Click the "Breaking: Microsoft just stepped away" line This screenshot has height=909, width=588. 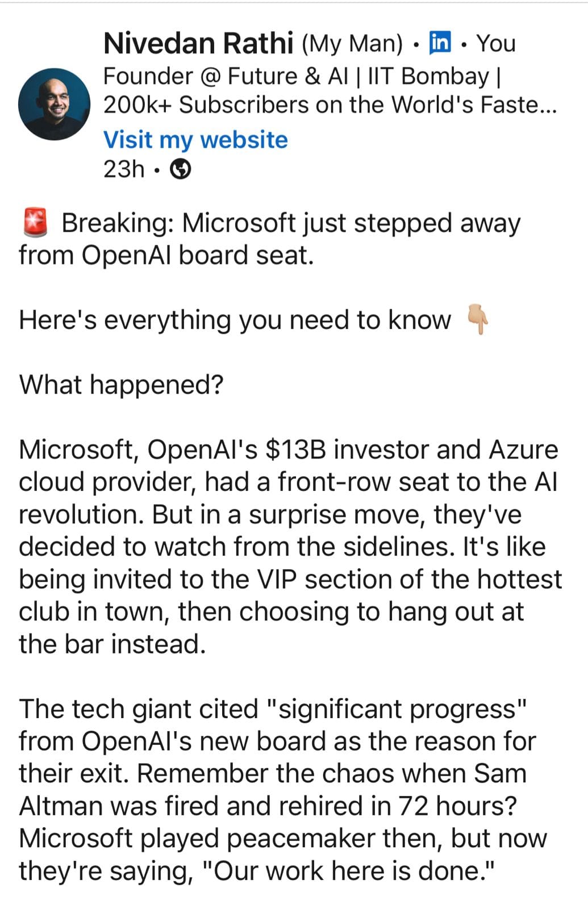pos(290,223)
